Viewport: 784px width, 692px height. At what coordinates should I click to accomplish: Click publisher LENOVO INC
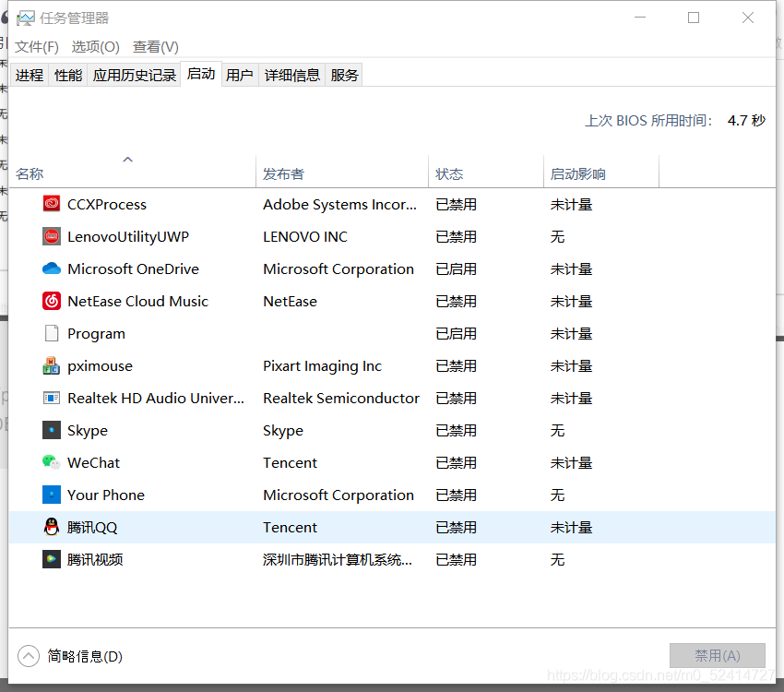pyautogui.click(x=305, y=236)
